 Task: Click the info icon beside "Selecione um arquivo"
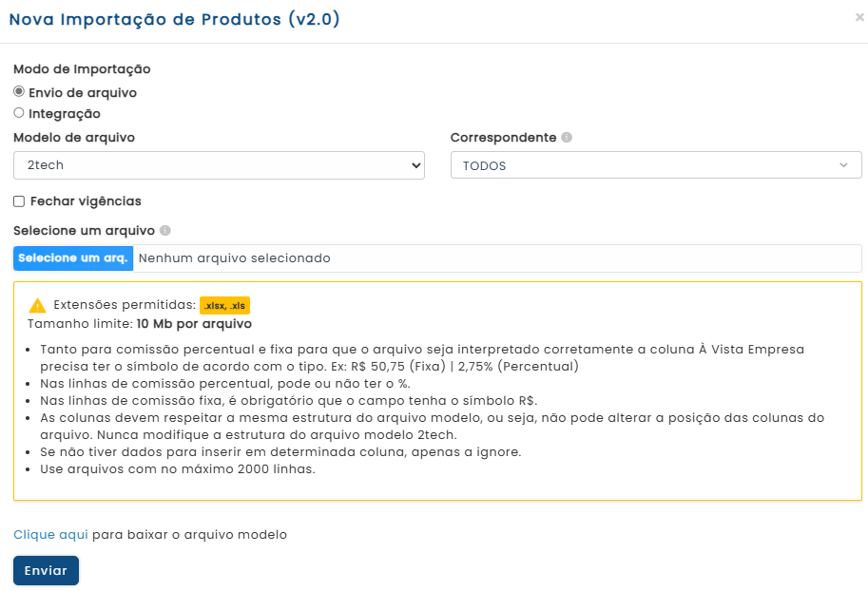point(165,231)
